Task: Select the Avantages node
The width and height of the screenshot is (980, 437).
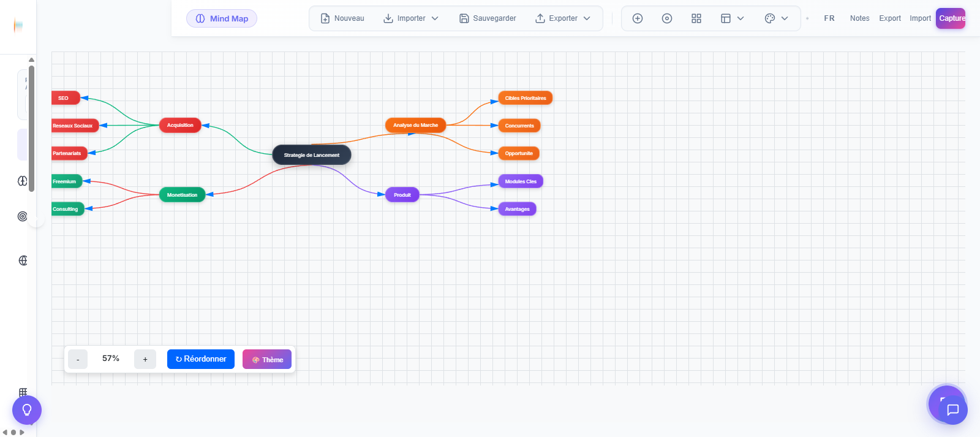Action: [518, 209]
